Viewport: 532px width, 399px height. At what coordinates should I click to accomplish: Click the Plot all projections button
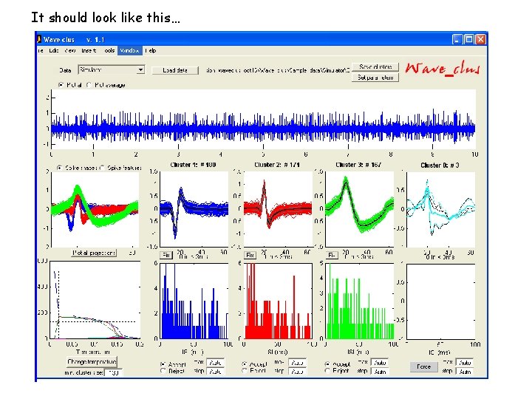coord(94,253)
